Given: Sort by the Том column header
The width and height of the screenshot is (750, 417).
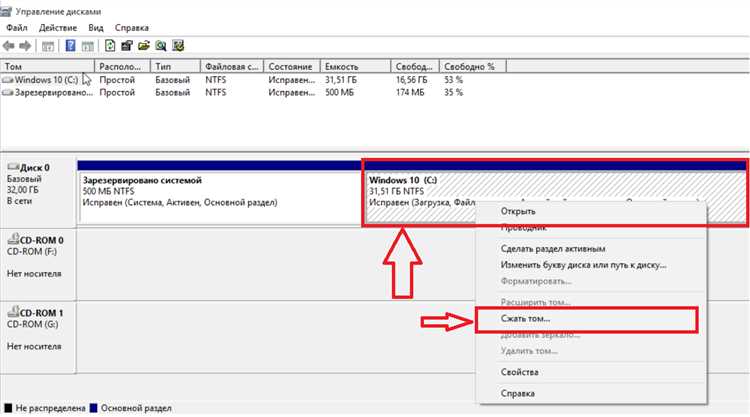Looking at the screenshot, I should (x=47, y=66).
